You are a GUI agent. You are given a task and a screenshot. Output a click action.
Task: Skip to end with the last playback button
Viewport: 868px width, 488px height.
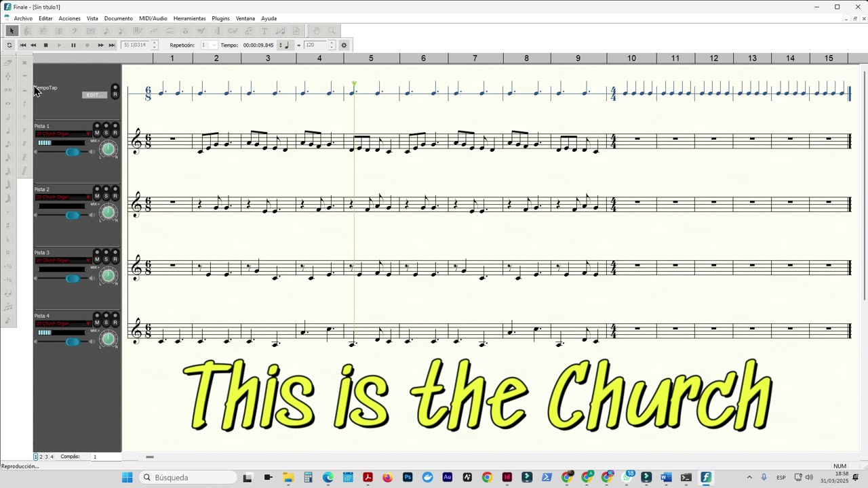112,45
